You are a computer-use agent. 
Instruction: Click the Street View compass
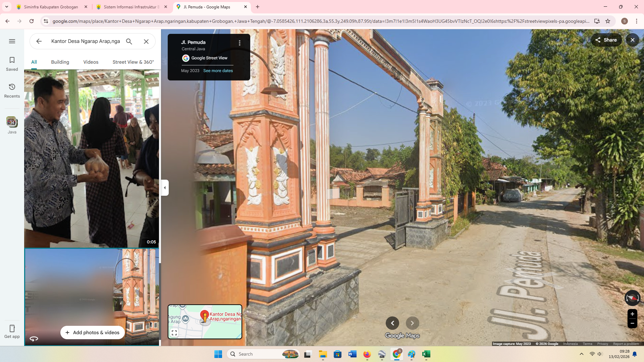[x=632, y=298]
